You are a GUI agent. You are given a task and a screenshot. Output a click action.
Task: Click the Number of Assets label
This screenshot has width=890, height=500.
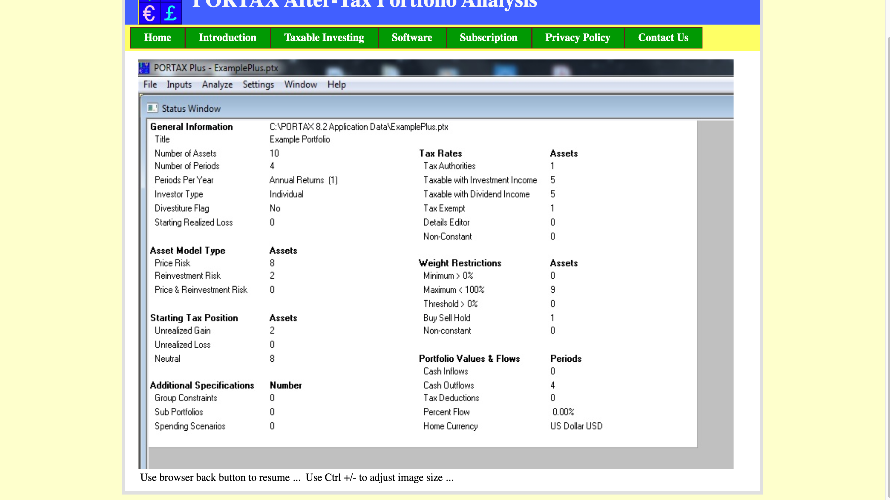coord(185,153)
